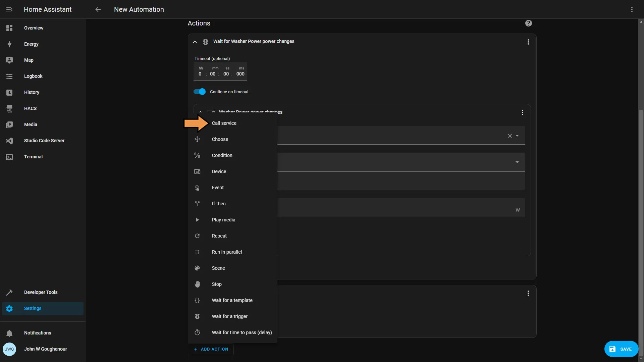Open Washer Power trigger options menu

523,112
